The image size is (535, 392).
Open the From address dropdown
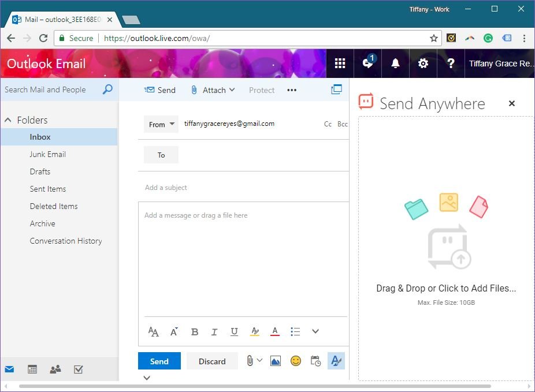(x=161, y=124)
